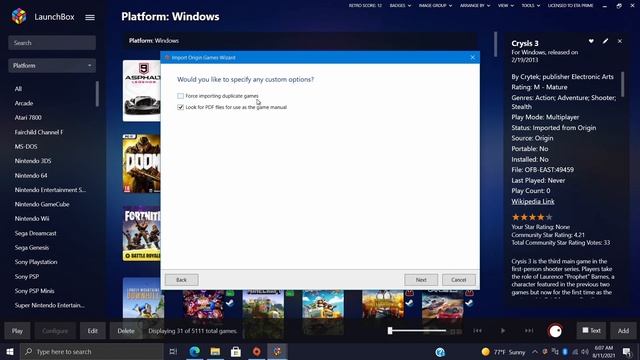The image size is (640, 360).
Task: Open Windows Start menu
Action: 10,351
